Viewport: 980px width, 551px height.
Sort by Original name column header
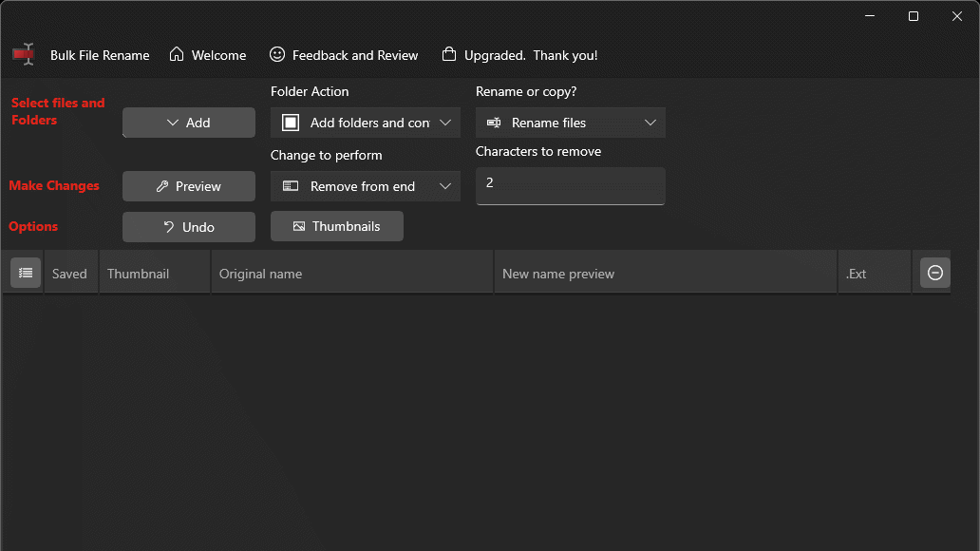[x=351, y=274]
